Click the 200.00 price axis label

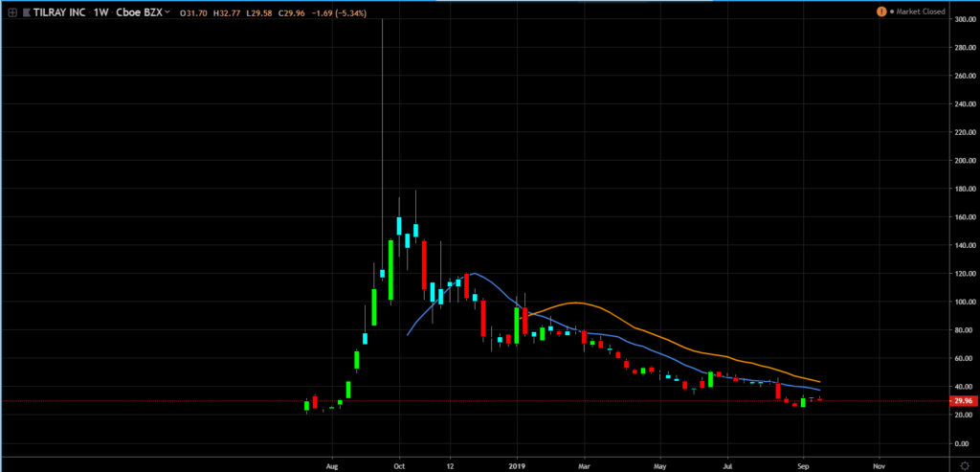[965, 161]
